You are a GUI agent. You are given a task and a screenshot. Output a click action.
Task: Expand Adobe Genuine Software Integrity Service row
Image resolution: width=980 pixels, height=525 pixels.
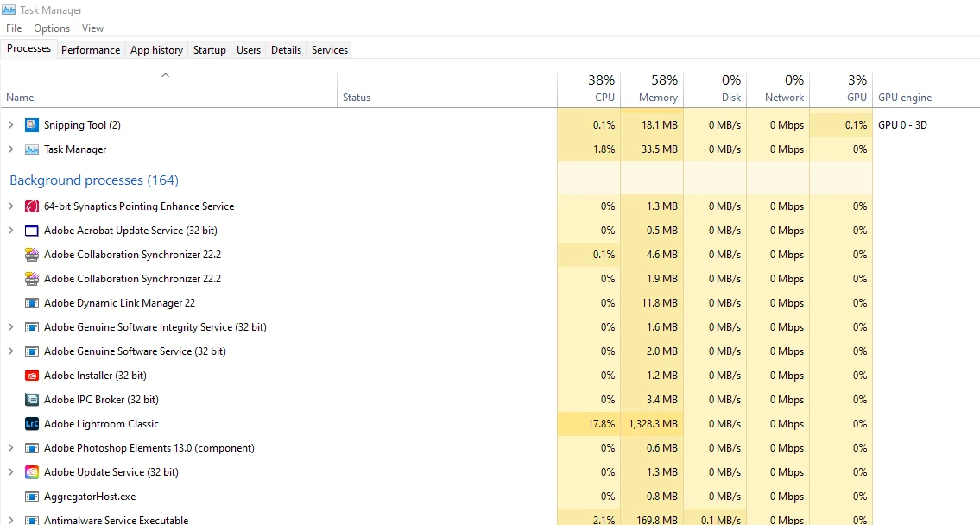coord(10,327)
